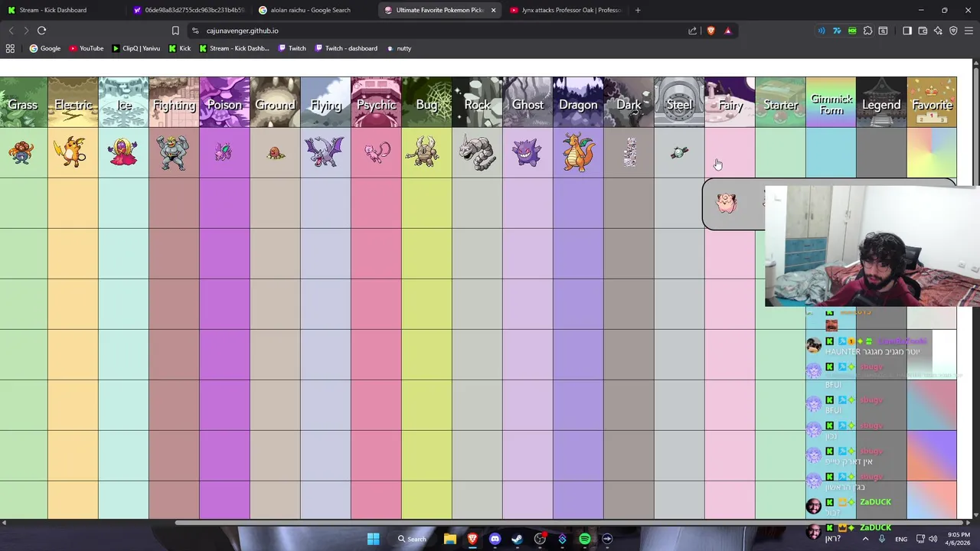Open the nutty bookmark
This screenshot has width=980, height=551.
[x=399, y=48]
